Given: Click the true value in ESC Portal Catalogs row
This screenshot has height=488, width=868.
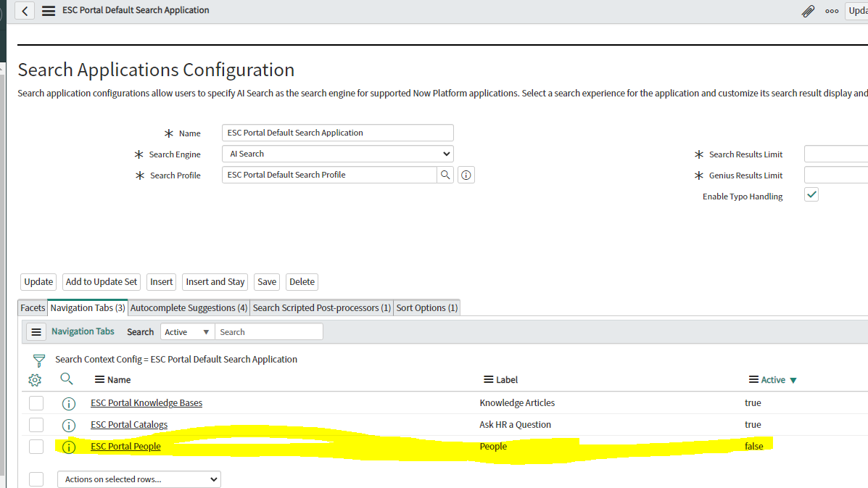Looking at the screenshot, I should coord(753,424).
